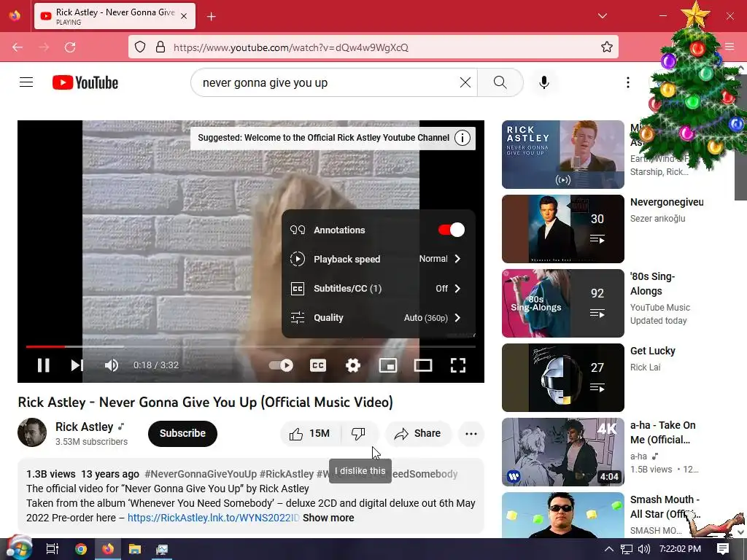The width and height of the screenshot is (747, 560).
Task: Play a-ha Take On Me video
Action: click(562, 451)
